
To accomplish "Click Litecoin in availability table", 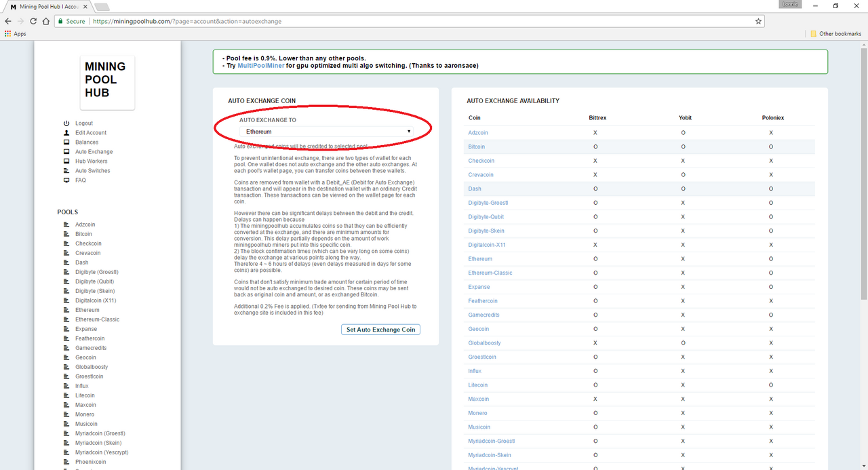I will [x=478, y=385].
